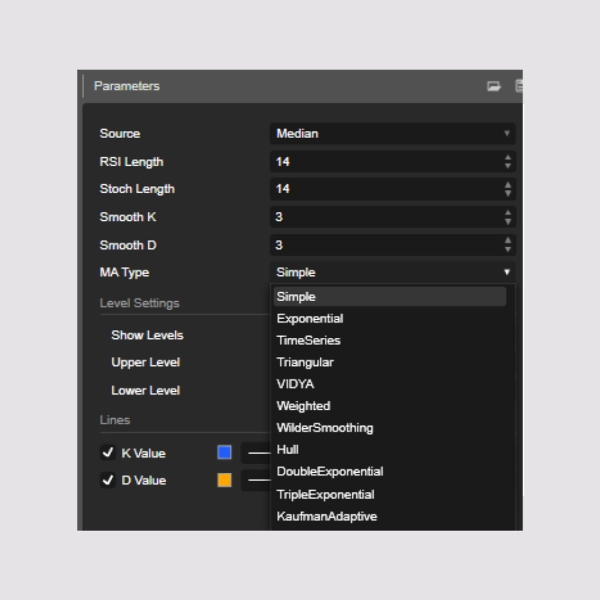The width and height of the screenshot is (600, 600).
Task: Select Simple from the MA Type list
Action: 296,297
